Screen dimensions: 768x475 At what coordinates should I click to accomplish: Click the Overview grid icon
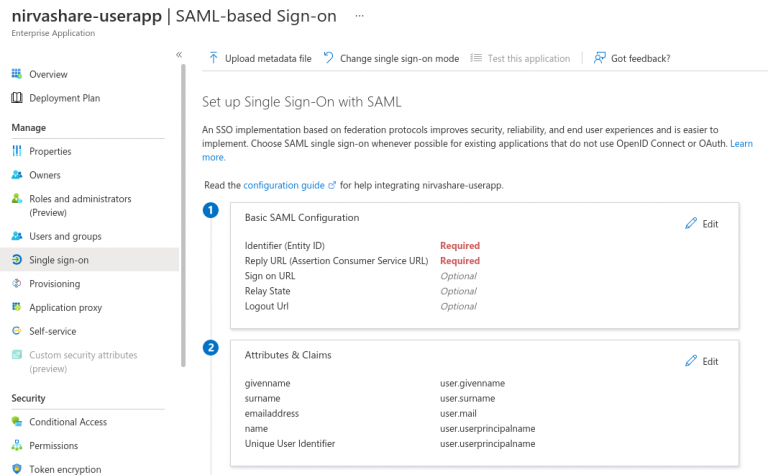(x=17, y=74)
